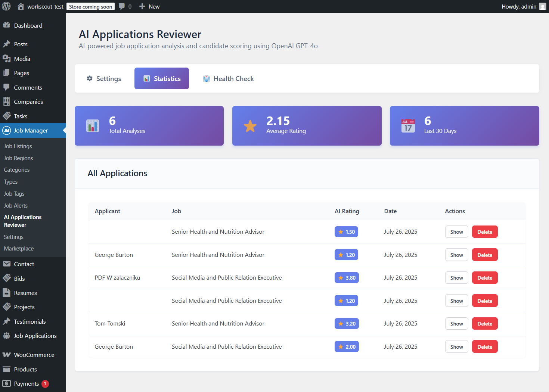549x392 pixels.
Task: Open Payments with the notification badge
Action: (26, 383)
